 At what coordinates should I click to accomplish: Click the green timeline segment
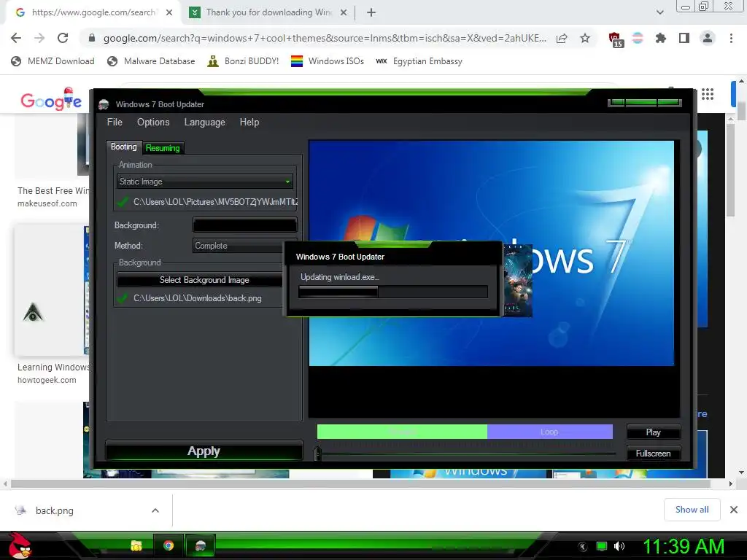click(x=402, y=432)
